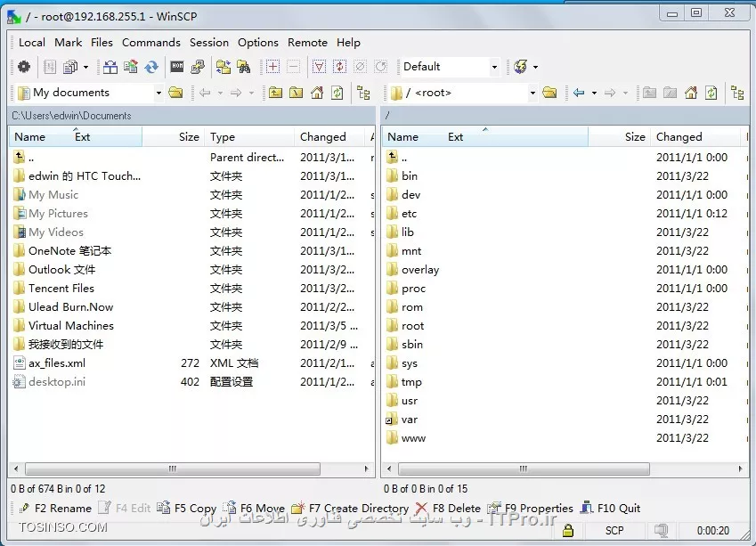Refresh the local panel

click(337, 93)
